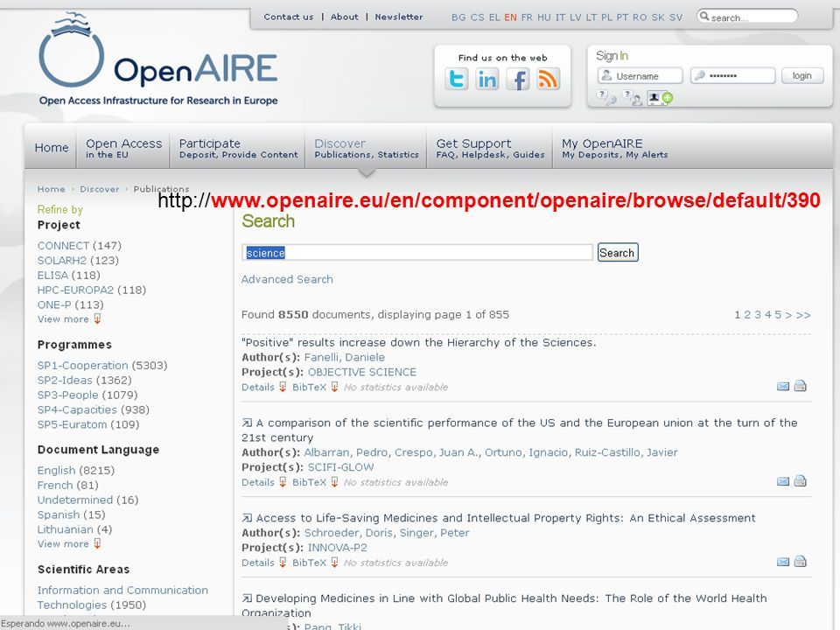Click the science search query field

(x=417, y=252)
